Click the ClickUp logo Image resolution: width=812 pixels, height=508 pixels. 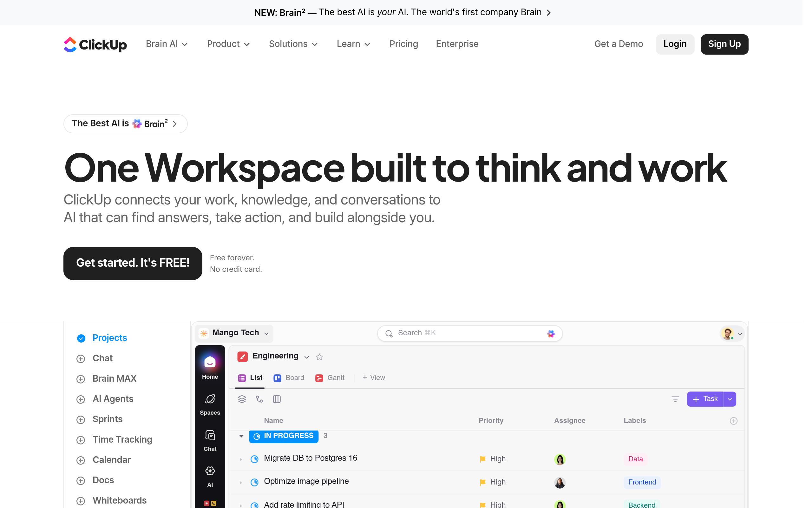(x=95, y=44)
